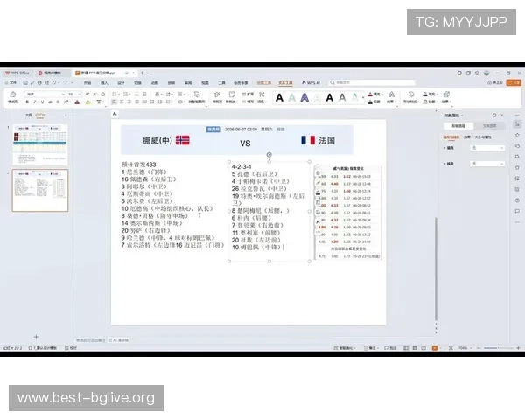
Task: Open the 视图 (View) ribbon tab
Action: coord(205,83)
